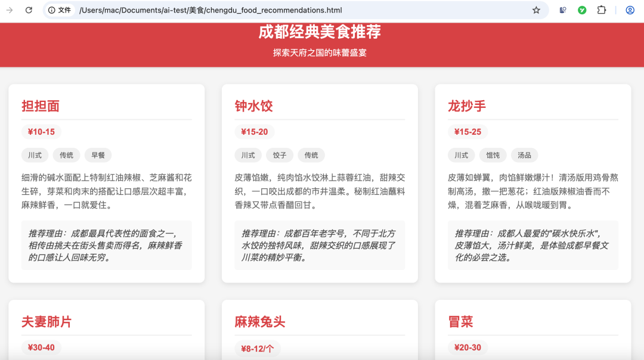The width and height of the screenshot is (644, 360).
Task: Click the ¥15-25 price badge
Action: pyautogui.click(x=467, y=132)
